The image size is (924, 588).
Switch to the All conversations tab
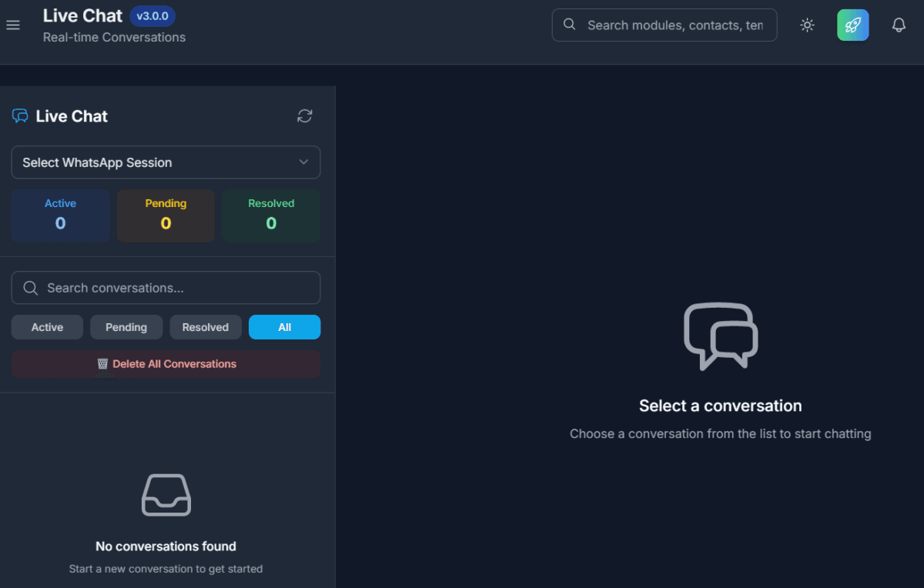(285, 326)
